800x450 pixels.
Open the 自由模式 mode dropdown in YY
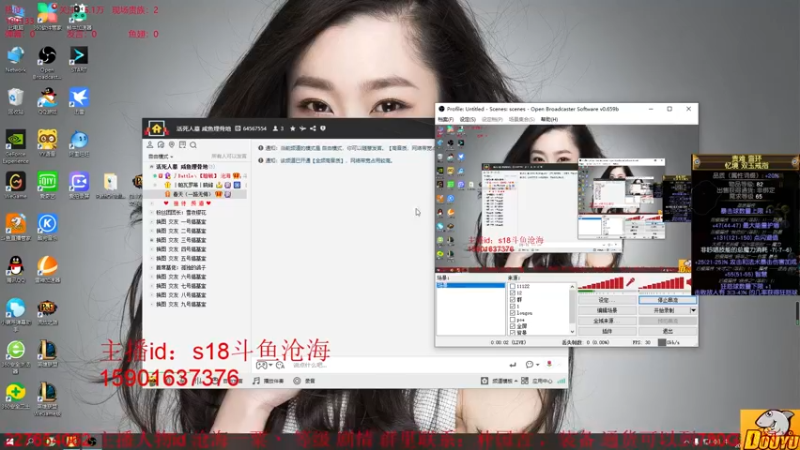pyautogui.click(x=160, y=156)
